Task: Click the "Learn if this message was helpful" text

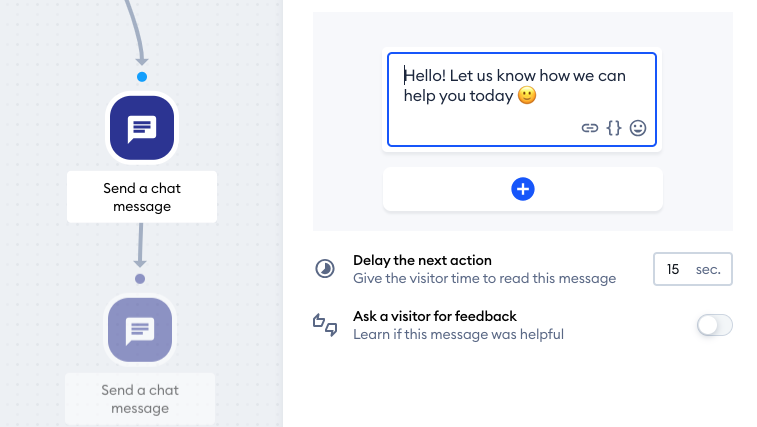Action: tap(459, 334)
